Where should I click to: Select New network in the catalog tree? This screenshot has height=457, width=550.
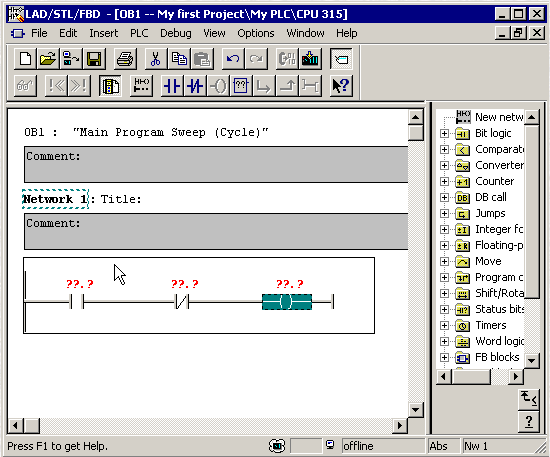click(499, 117)
